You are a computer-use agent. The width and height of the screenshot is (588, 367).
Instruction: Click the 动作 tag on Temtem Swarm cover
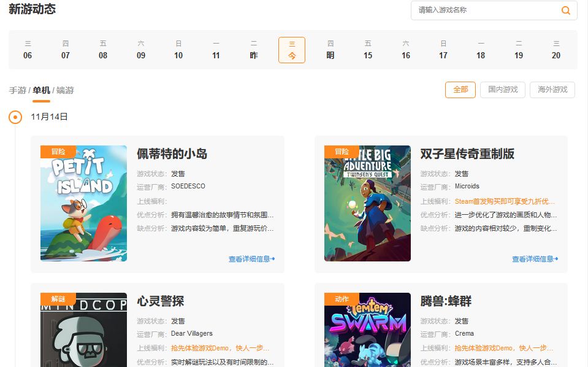[342, 299]
